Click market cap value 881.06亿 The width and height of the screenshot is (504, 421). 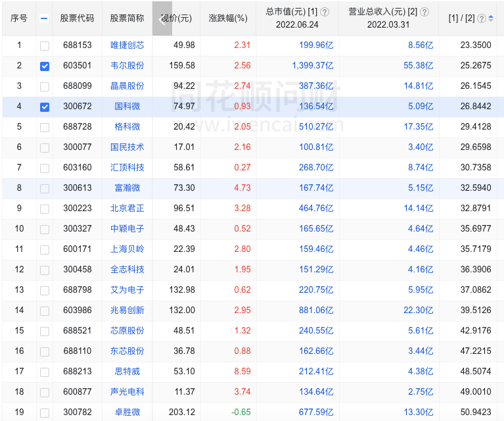click(x=316, y=310)
